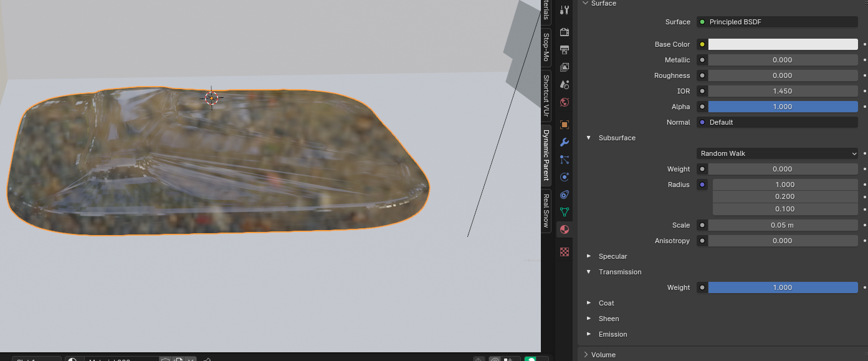The width and height of the screenshot is (868, 361).
Task: Expand the Coat section
Action: click(x=589, y=303)
